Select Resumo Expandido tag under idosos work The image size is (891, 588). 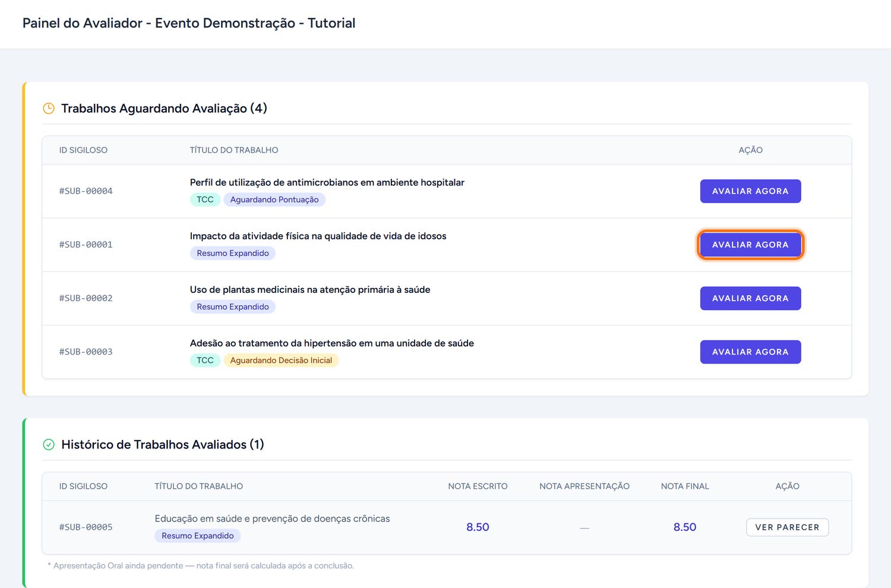point(233,253)
